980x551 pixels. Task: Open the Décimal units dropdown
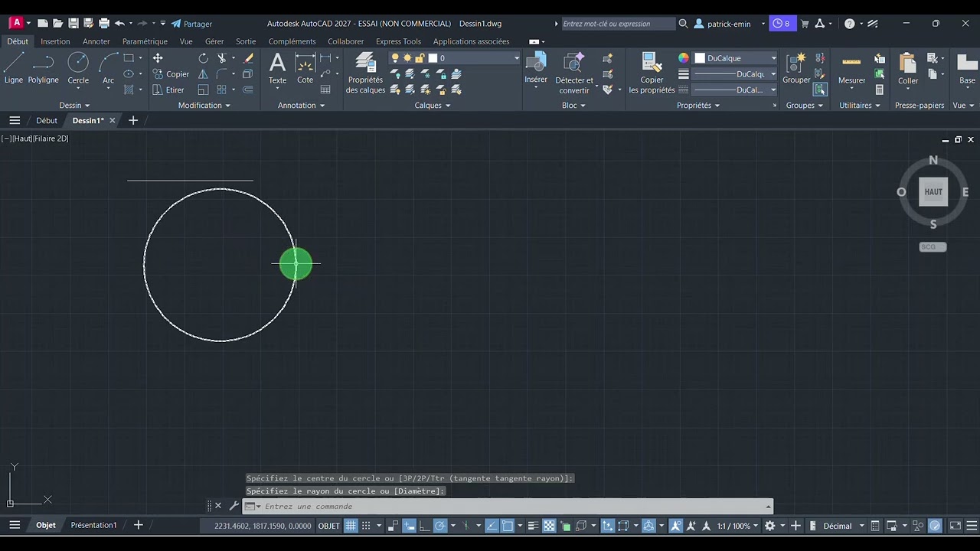click(842, 526)
